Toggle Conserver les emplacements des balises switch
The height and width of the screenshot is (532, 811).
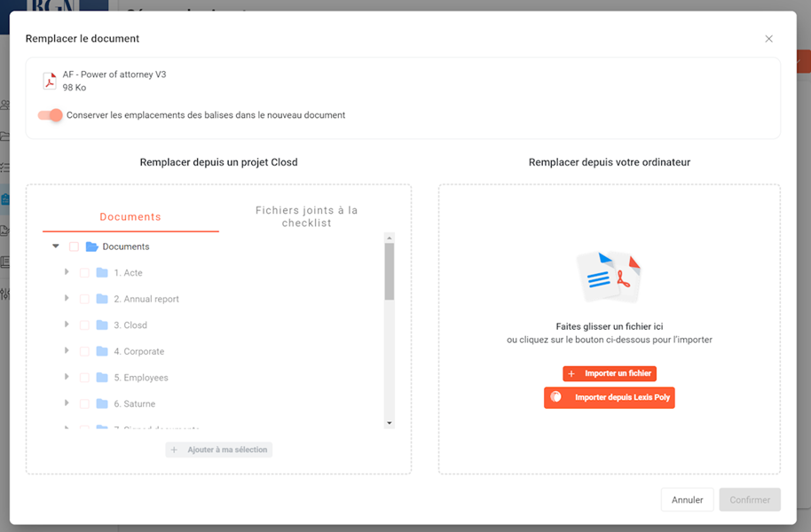(51, 115)
